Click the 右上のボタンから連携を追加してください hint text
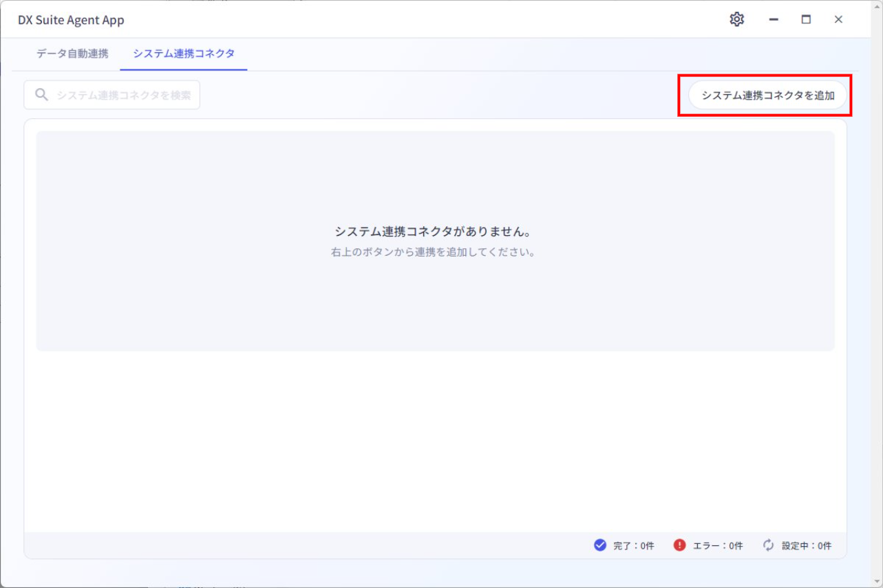Viewport: 883px width, 588px height. (433, 252)
